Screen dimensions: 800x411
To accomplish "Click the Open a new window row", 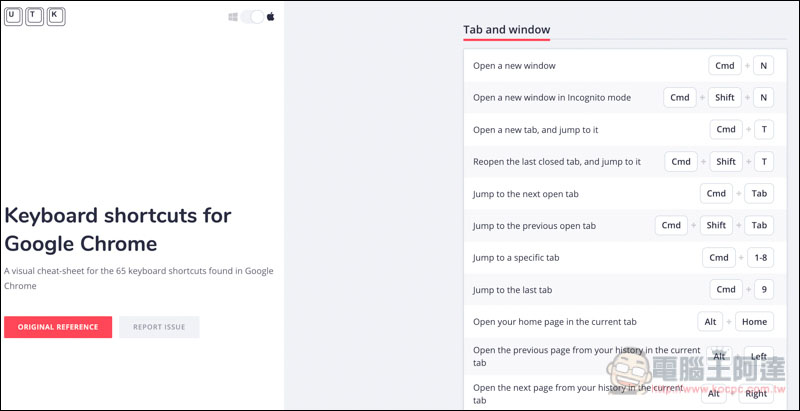I will tap(625, 66).
